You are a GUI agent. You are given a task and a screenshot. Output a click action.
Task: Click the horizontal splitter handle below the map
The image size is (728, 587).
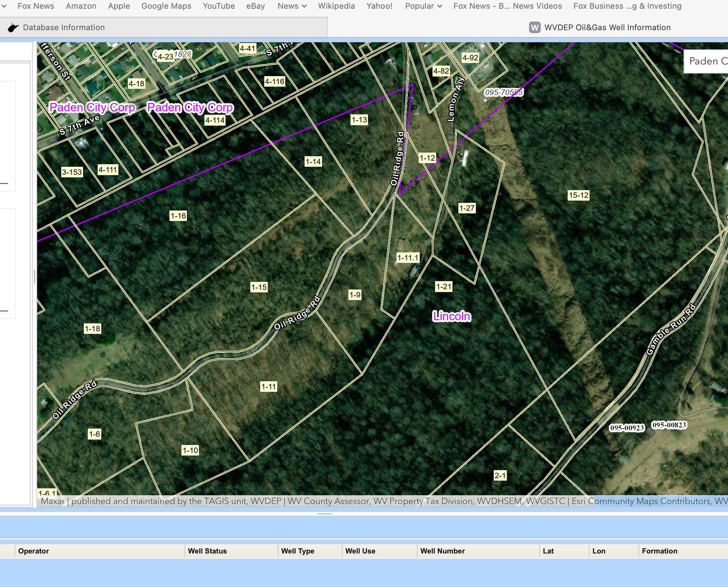[x=325, y=513]
